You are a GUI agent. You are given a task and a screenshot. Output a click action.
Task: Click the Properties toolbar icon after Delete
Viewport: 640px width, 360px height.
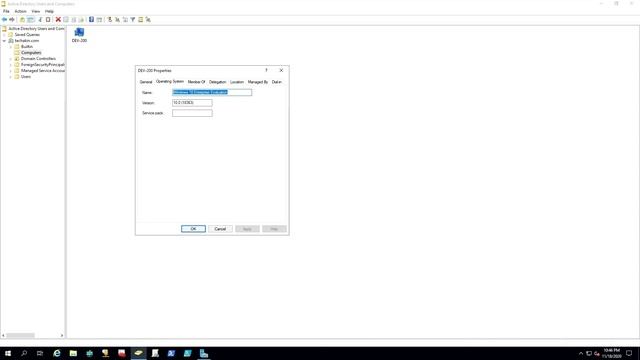(66, 20)
